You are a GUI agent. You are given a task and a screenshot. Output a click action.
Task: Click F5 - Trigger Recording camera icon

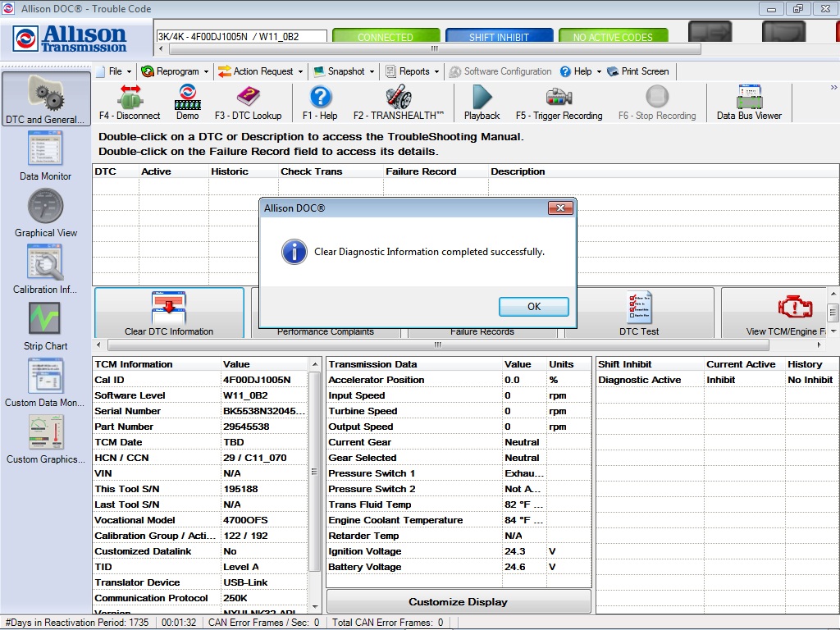(x=559, y=97)
